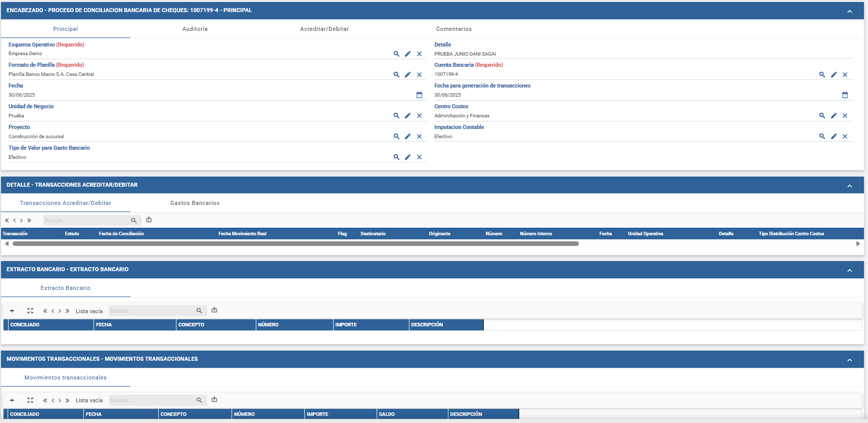Image resolution: width=868 pixels, height=423 pixels.
Task: Search Unidad de Negocio values
Action: pos(396,115)
